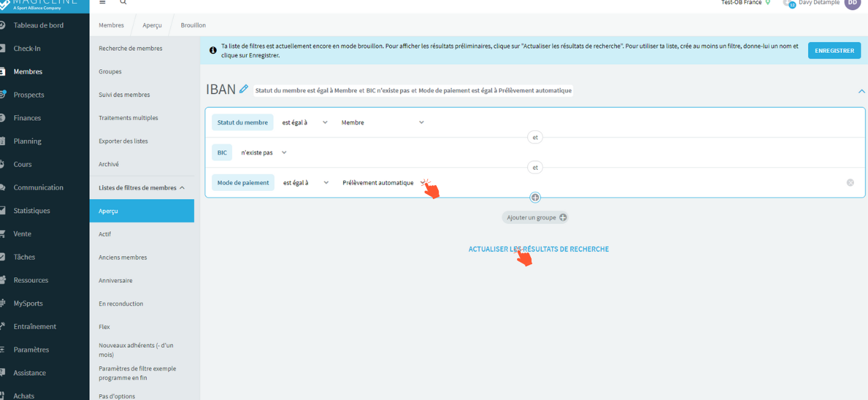Click the pencil icon next to IBAN
Viewport: 868px width, 400px height.
pos(244,90)
